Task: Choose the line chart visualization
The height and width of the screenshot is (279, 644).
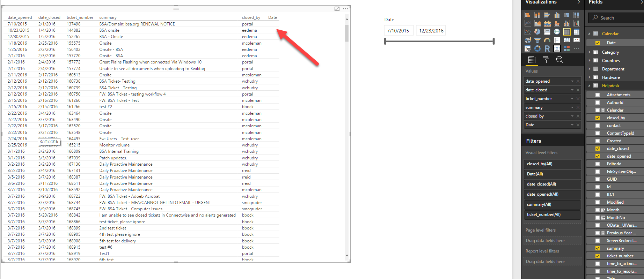Action: 528,23
